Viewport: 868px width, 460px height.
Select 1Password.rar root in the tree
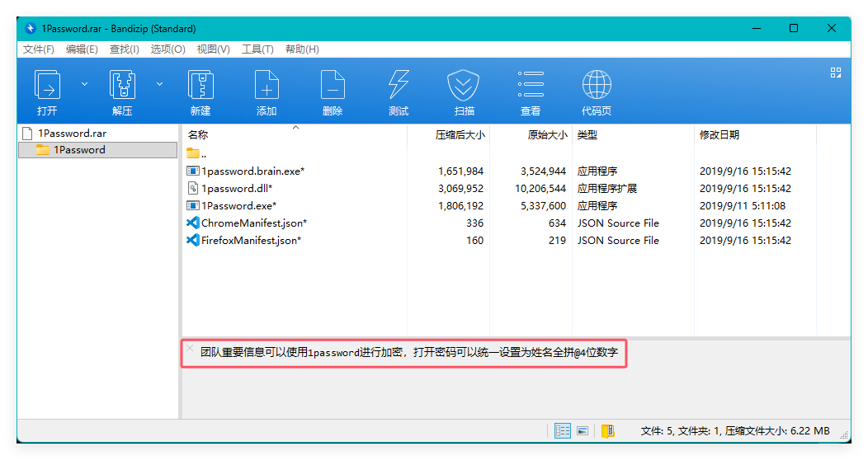[72, 134]
